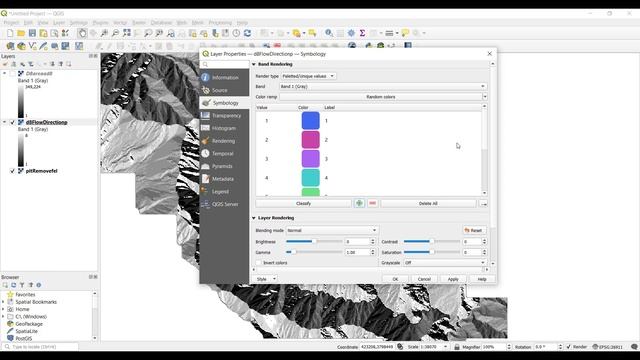This screenshot has height=360, width=640.
Task: Select the Identify Features tool
Action: click(329, 33)
